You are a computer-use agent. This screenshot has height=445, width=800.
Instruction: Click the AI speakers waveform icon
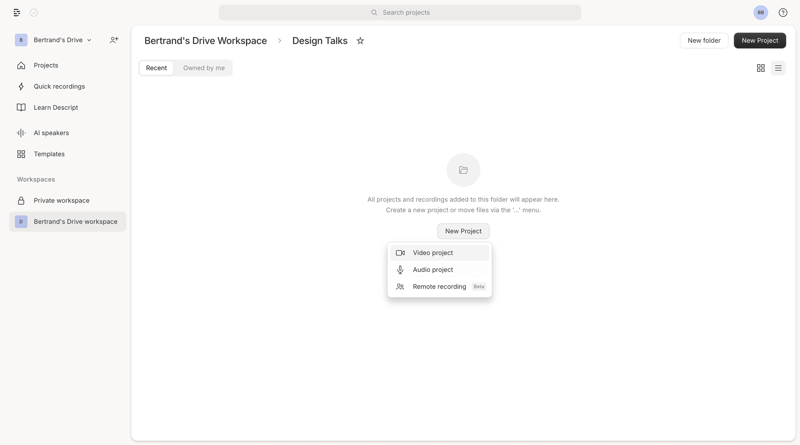click(x=21, y=133)
